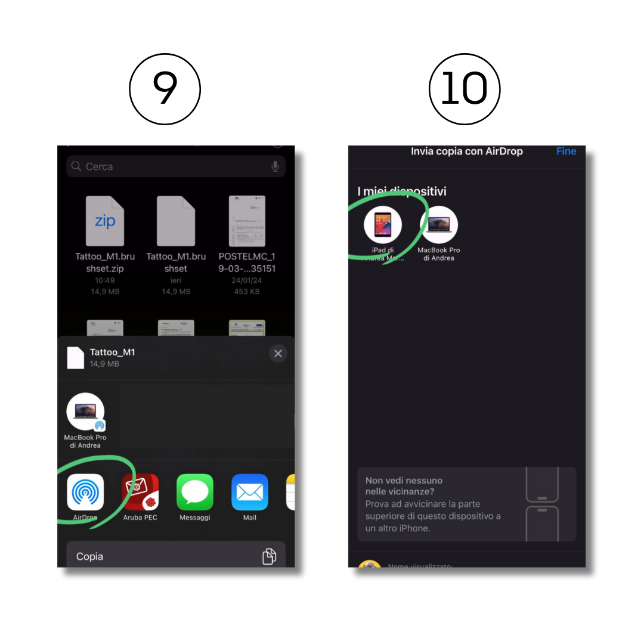The width and height of the screenshot is (644, 644).
Task: Tap the copy documents icon
Action: [x=269, y=556]
